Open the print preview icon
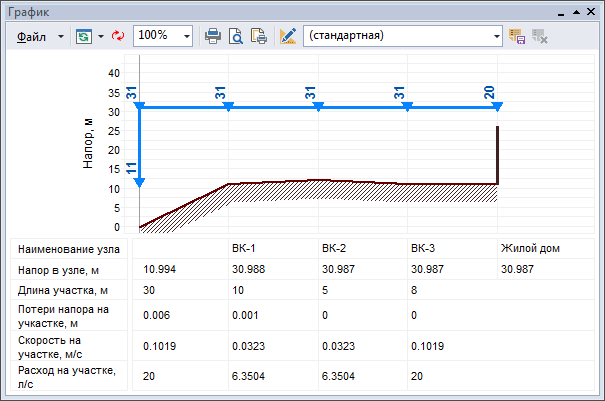The height and width of the screenshot is (401, 605). 236,35
